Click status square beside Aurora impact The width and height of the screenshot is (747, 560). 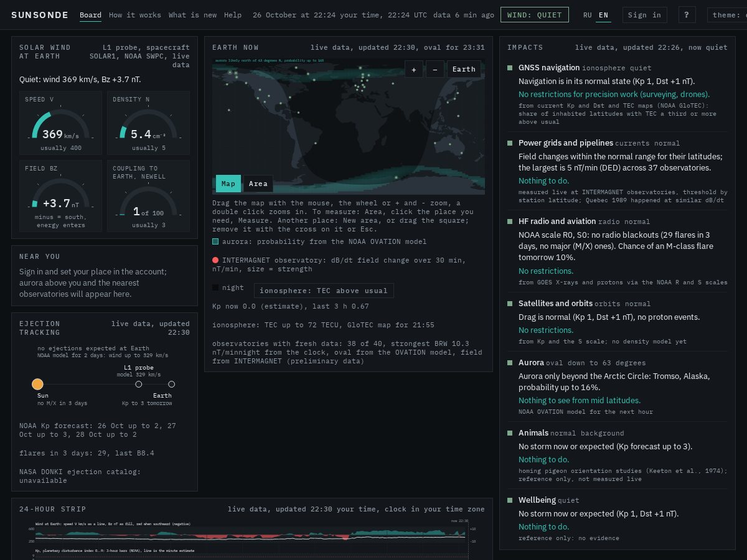(x=510, y=363)
